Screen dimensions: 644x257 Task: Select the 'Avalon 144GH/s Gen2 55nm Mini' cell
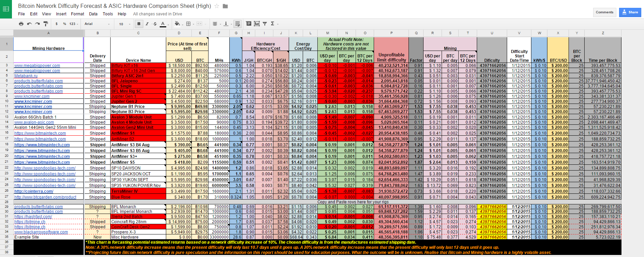[x=48, y=127]
